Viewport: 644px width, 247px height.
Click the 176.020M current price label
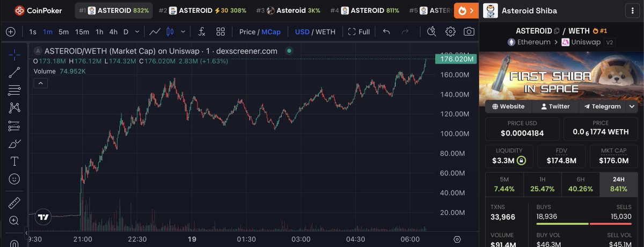457,59
